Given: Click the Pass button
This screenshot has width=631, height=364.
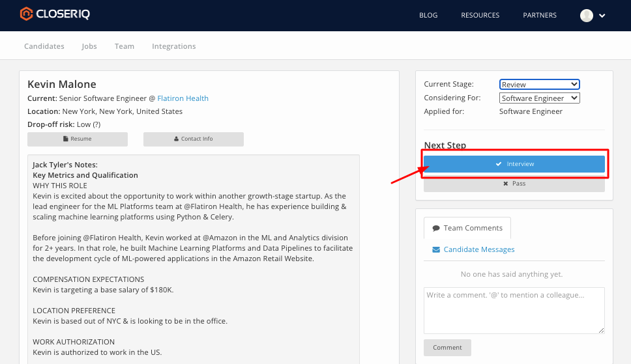Looking at the screenshot, I should 514,184.
